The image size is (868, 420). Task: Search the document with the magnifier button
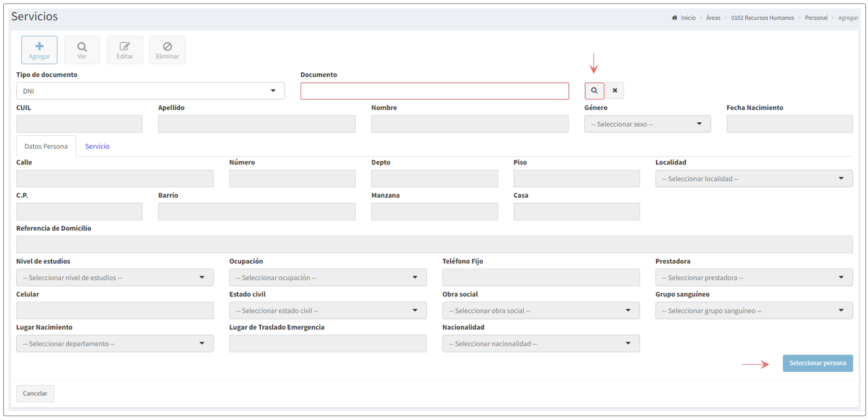594,91
